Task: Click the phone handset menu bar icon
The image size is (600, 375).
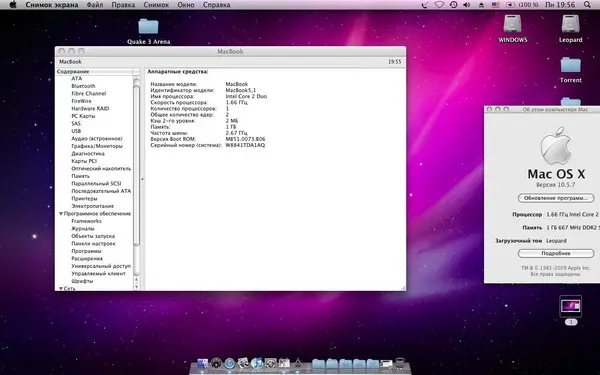Action: point(424,5)
